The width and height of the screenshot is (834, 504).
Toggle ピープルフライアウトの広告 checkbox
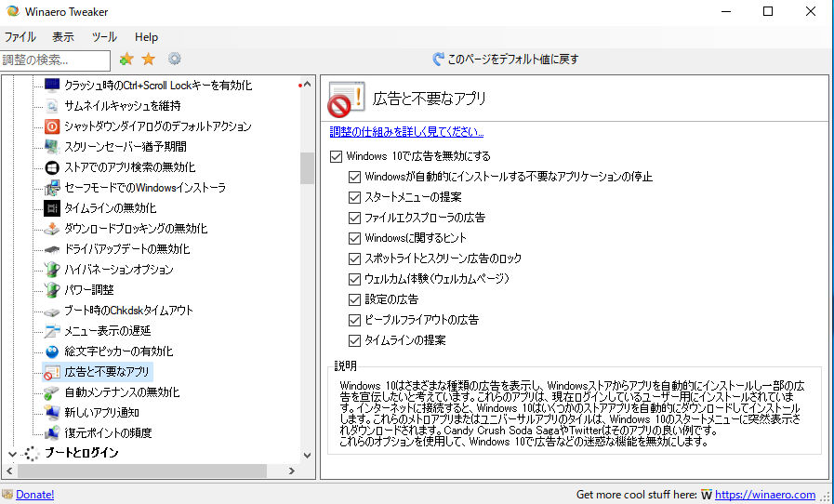[354, 320]
